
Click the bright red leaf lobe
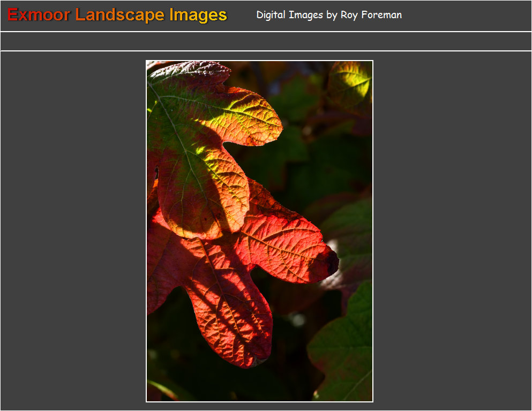click(282, 248)
